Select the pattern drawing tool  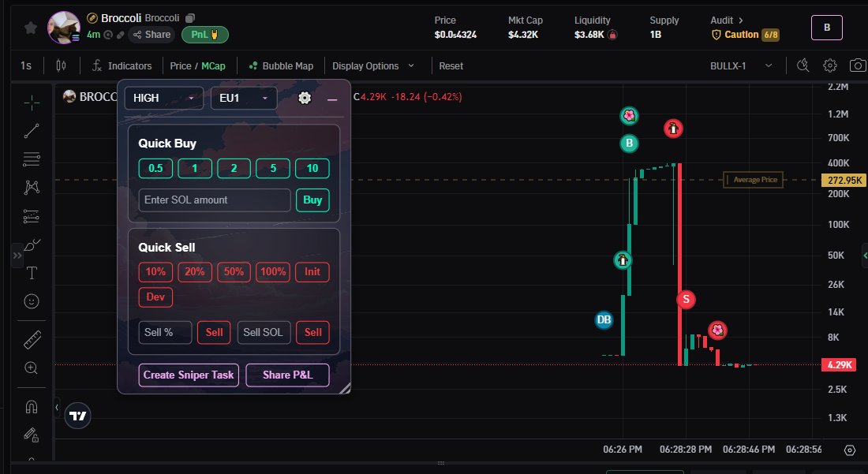click(x=32, y=188)
